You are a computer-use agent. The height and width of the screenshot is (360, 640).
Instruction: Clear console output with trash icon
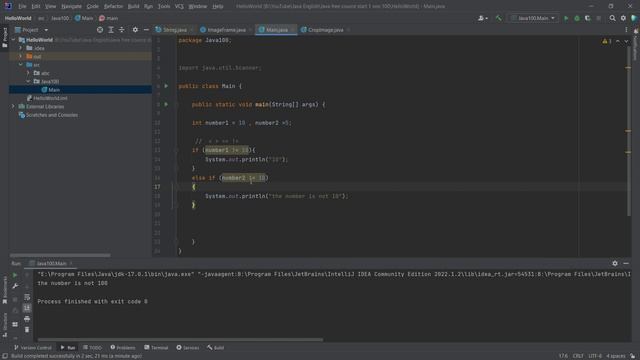coord(27,330)
